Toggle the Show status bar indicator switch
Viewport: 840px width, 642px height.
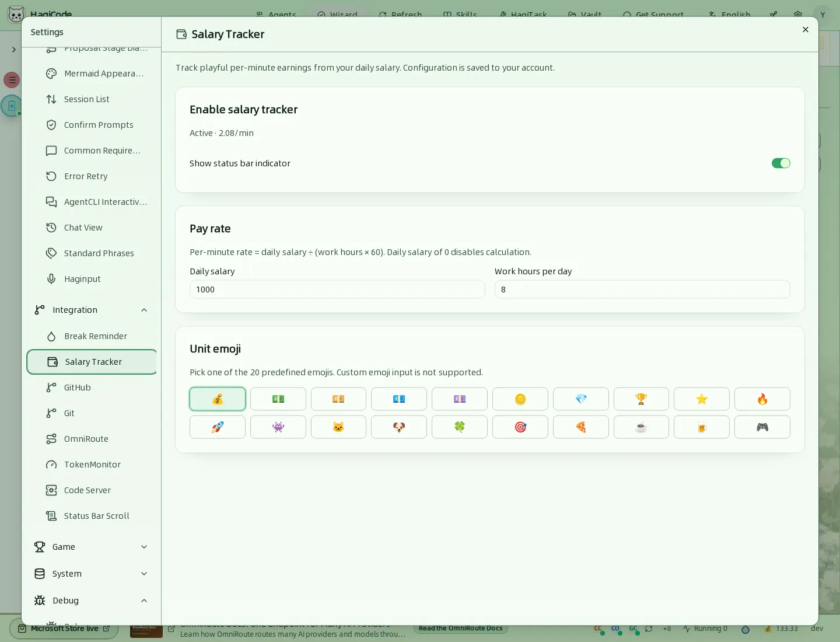(781, 163)
